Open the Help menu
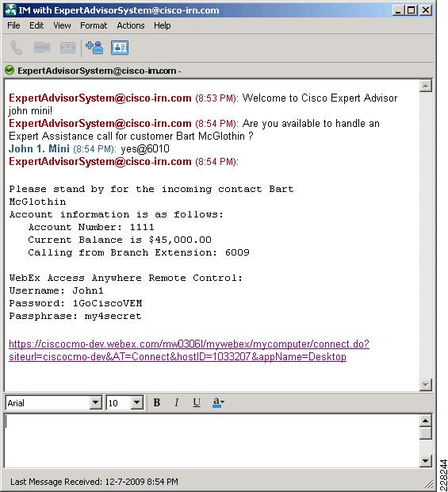 pyautogui.click(x=162, y=25)
